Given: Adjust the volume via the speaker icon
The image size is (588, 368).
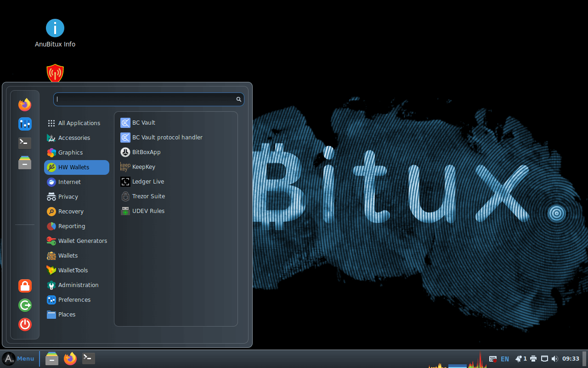Looking at the screenshot, I should (554, 358).
